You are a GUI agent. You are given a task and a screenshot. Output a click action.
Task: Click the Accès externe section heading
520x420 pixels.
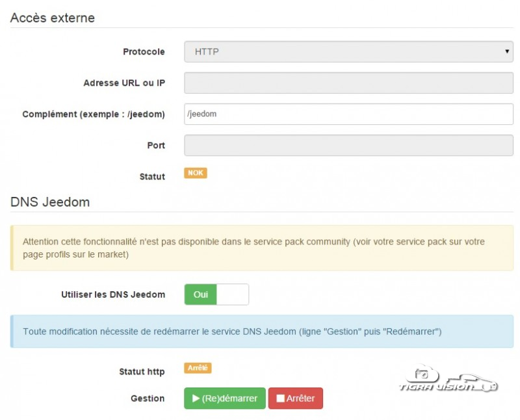[53, 18]
